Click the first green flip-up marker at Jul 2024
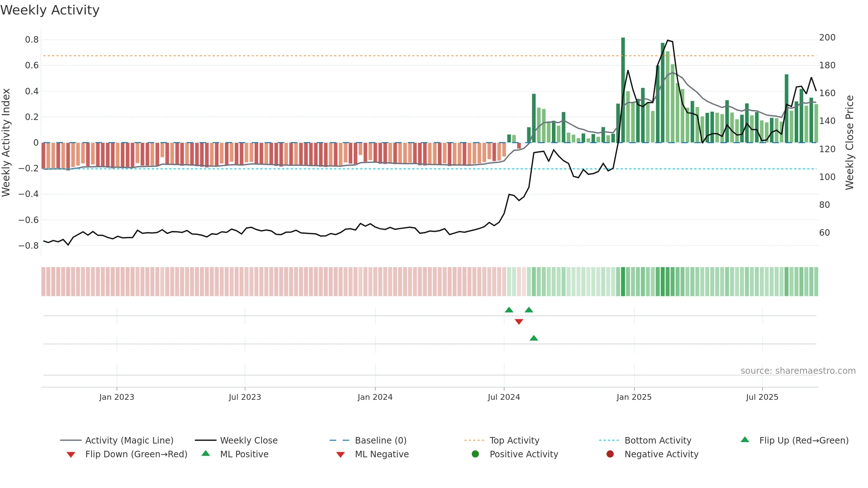 (x=509, y=310)
